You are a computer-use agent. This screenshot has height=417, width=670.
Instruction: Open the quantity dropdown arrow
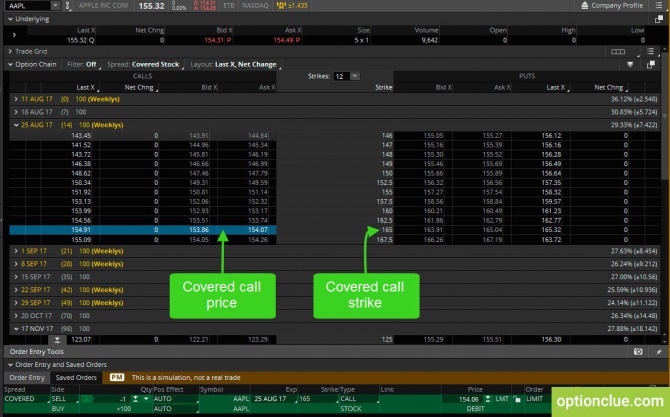146,399
